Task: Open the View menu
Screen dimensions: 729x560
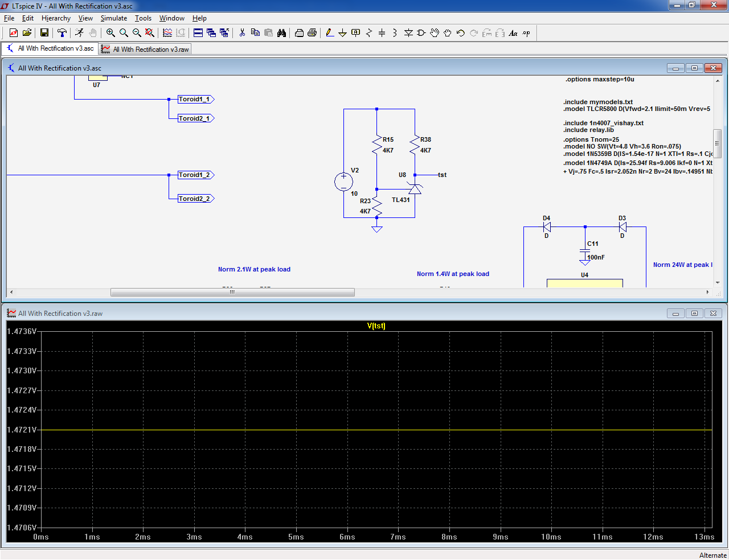Action: pos(85,18)
